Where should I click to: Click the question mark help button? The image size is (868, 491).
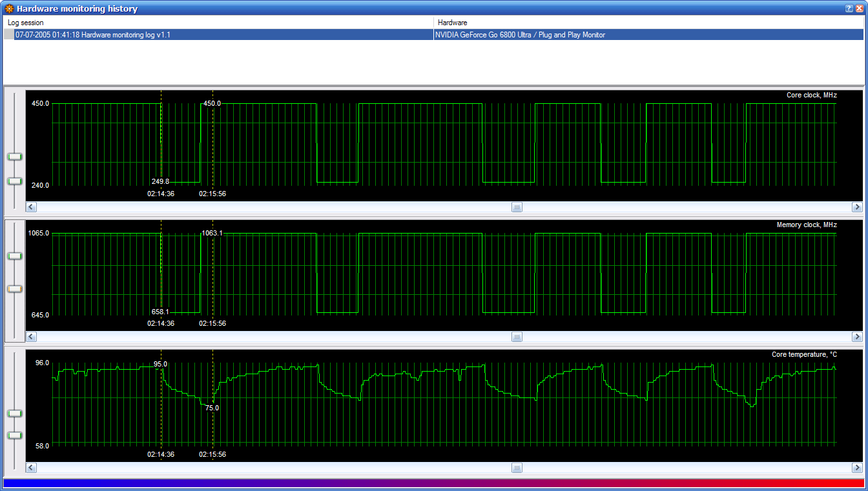pyautogui.click(x=849, y=9)
